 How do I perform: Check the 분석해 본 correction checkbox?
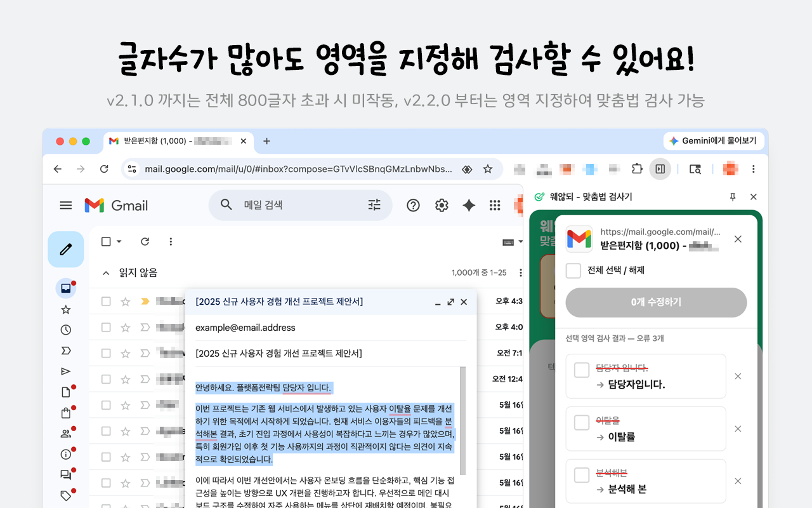pyautogui.click(x=582, y=475)
